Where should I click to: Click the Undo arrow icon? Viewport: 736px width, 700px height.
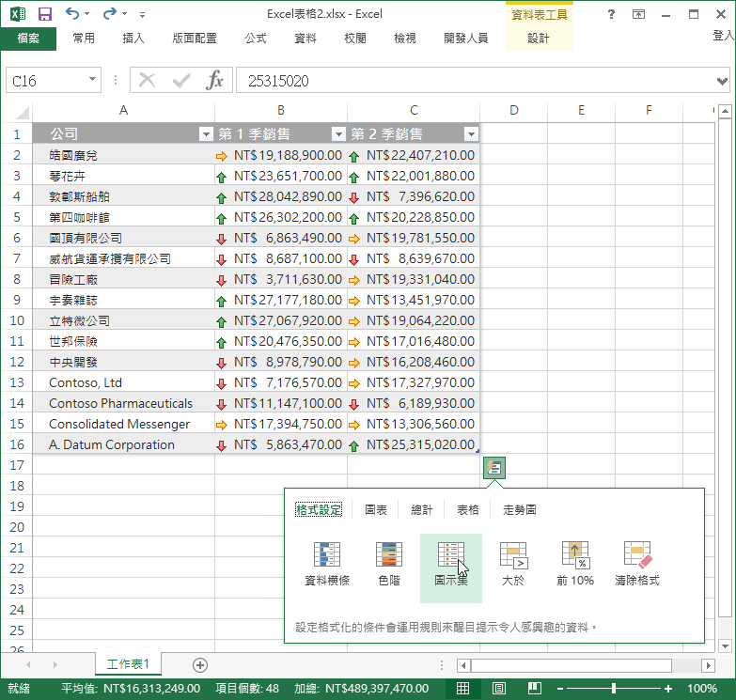(x=71, y=13)
